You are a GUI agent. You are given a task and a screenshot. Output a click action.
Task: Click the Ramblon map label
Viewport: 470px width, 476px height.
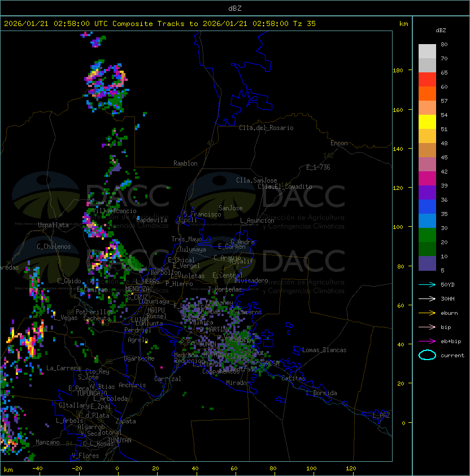[185, 163]
